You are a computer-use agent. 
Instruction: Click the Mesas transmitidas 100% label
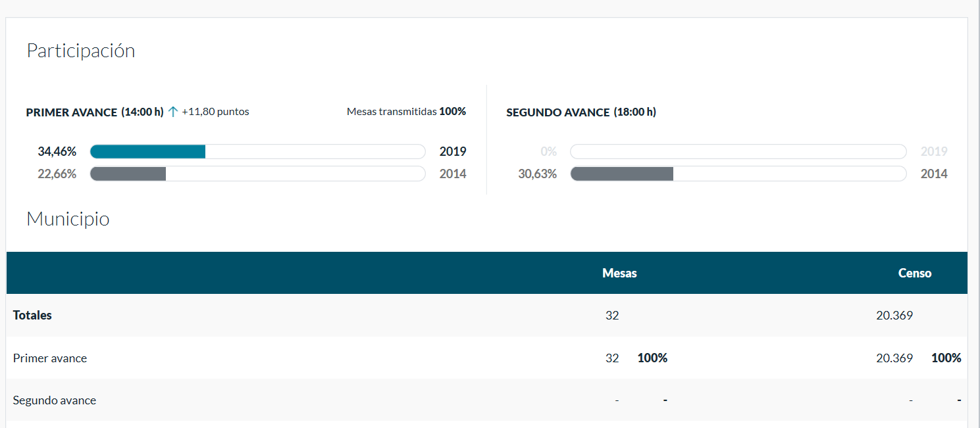pos(406,112)
